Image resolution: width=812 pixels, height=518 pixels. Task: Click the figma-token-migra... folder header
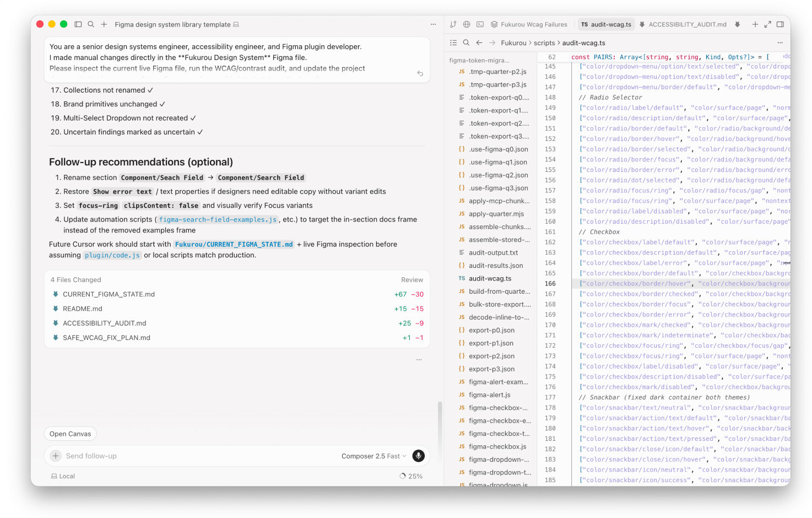click(x=480, y=60)
